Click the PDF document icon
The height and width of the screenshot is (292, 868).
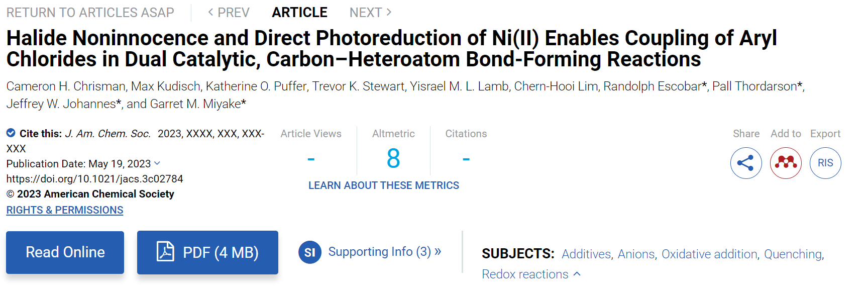click(x=165, y=251)
